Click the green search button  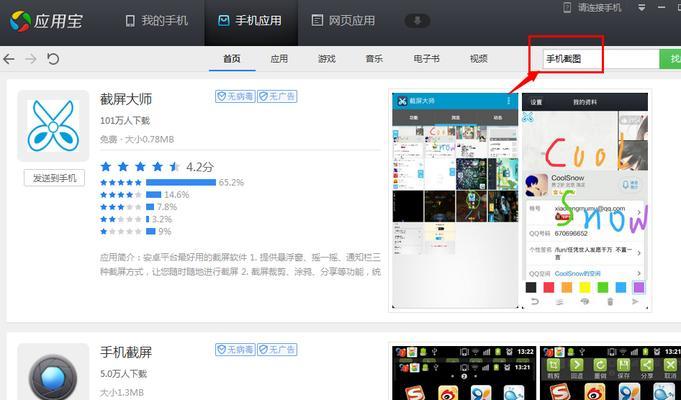click(x=670, y=59)
